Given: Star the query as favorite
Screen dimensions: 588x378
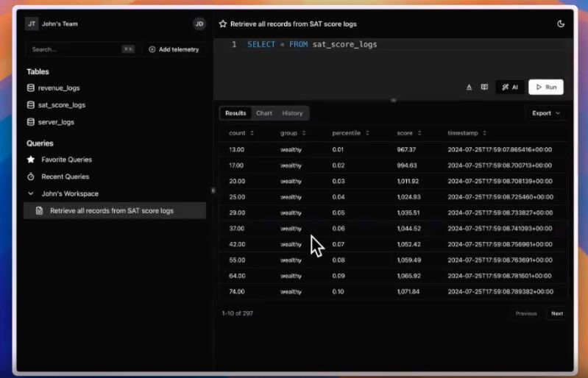Looking at the screenshot, I should (223, 24).
